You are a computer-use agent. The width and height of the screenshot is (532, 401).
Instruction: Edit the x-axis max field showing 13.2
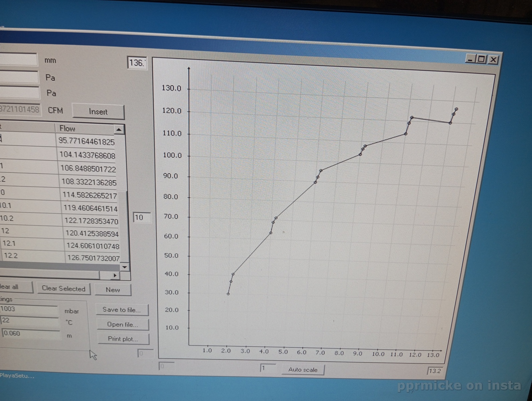pos(435,371)
